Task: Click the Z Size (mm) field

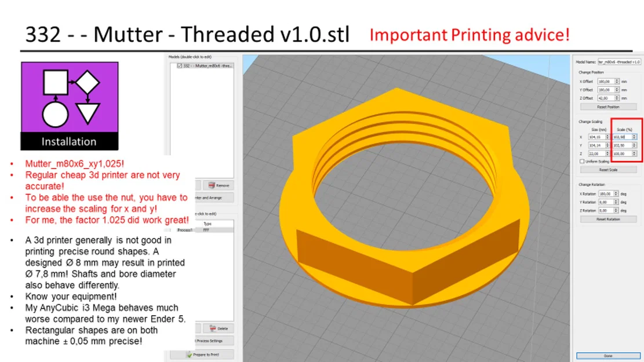Action: coord(596,153)
